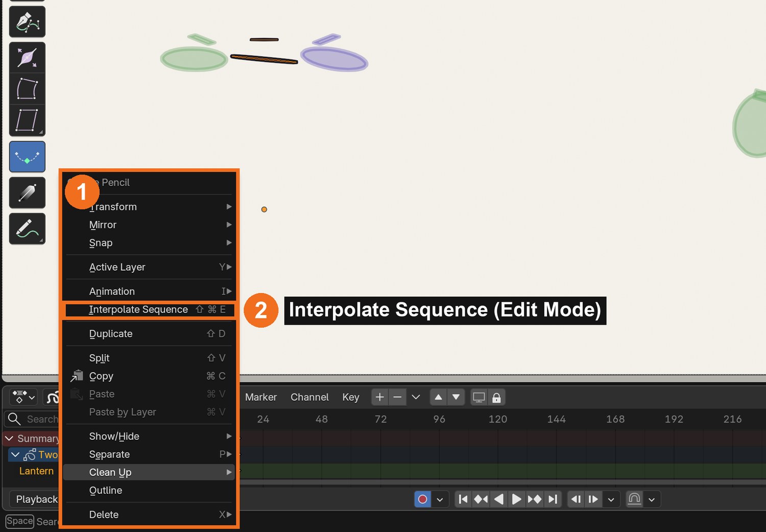Open the dropdown next to the record button

click(x=440, y=499)
